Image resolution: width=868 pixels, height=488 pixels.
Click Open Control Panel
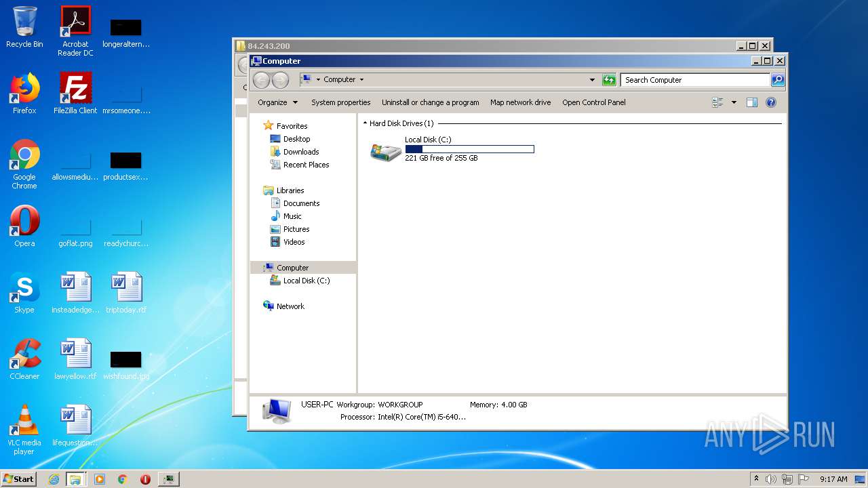pyautogui.click(x=593, y=102)
